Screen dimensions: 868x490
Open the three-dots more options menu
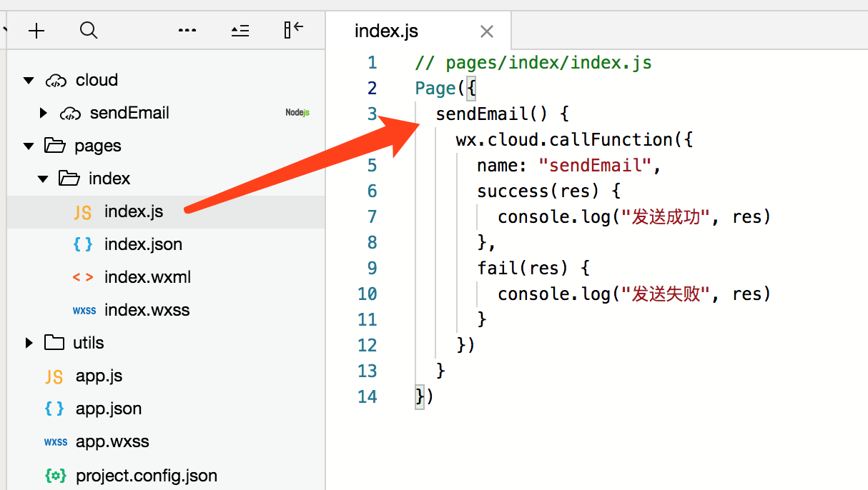click(x=187, y=31)
